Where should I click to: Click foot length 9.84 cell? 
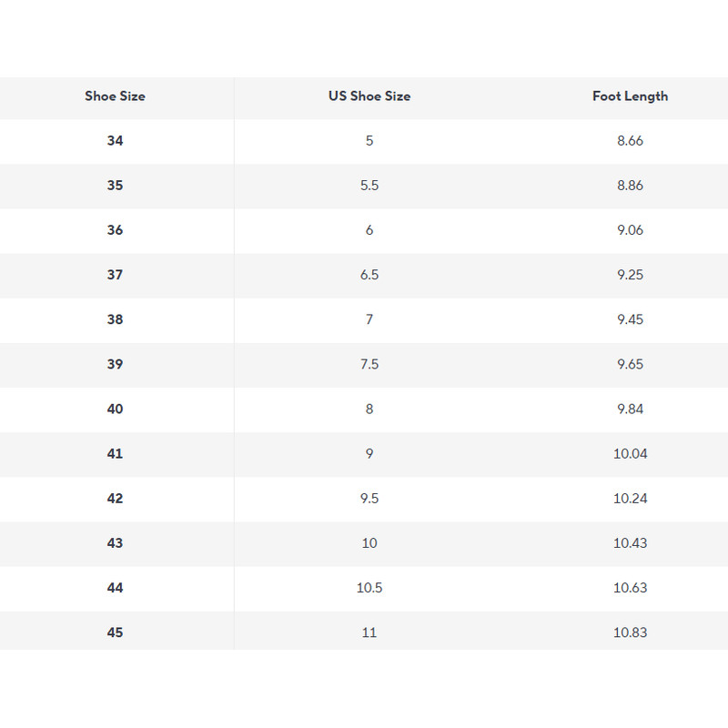[x=630, y=409]
